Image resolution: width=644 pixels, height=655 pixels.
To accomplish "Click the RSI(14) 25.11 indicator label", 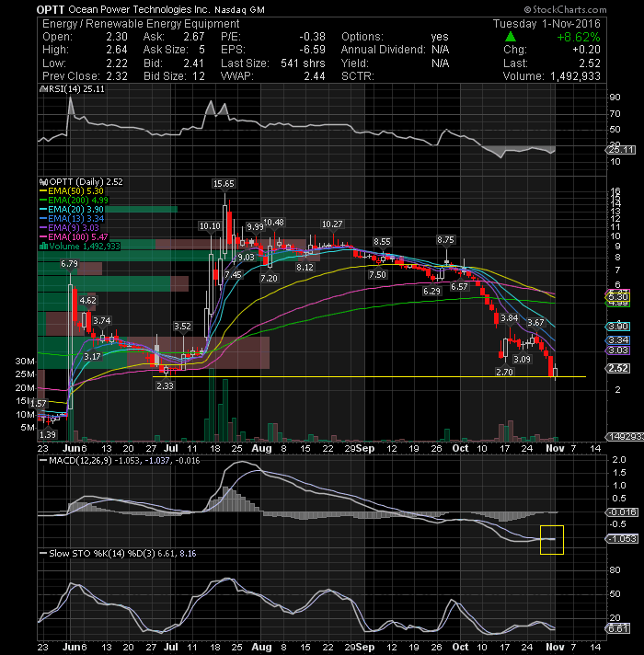I will (x=72, y=89).
